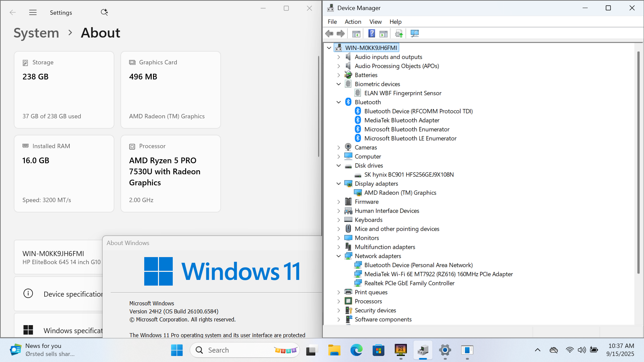Viewport: 644px width, 362px height.
Task: Click the Wi-Fi icon in system tray
Action: (x=570, y=350)
